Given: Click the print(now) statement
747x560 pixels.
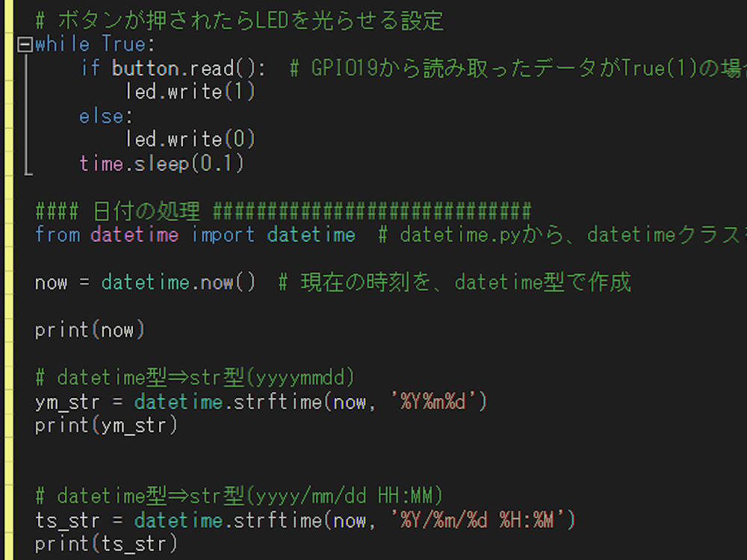Looking at the screenshot, I should (90, 331).
